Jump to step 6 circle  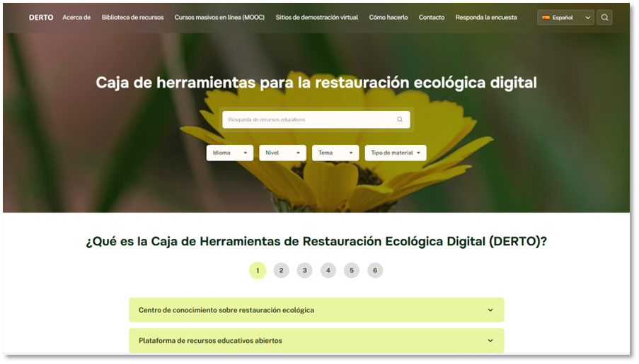click(x=375, y=270)
